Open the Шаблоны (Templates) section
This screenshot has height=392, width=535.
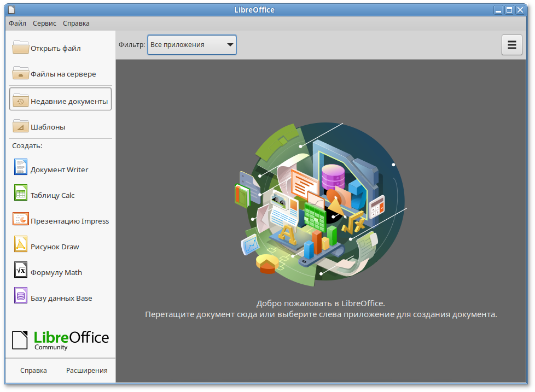click(48, 126)
